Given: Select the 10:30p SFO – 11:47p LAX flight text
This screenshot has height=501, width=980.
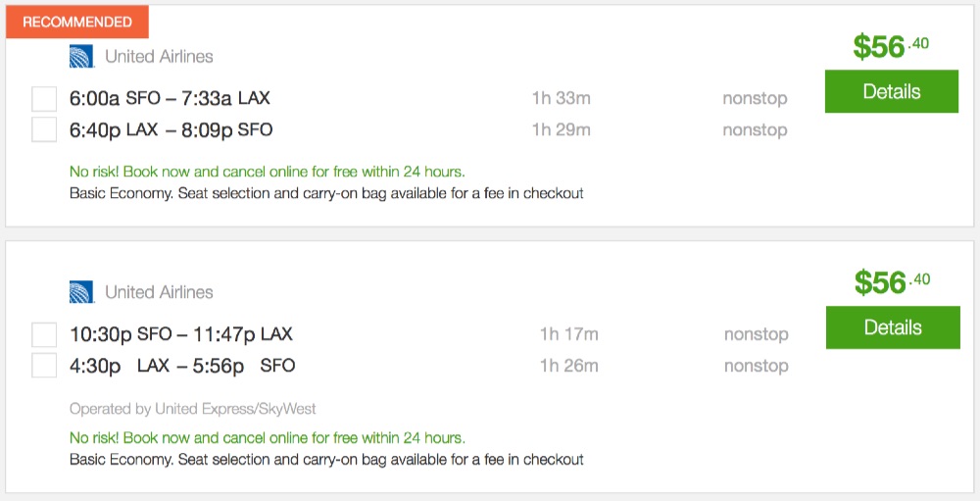Looking at the screenshot, I should tap(181, 334).
